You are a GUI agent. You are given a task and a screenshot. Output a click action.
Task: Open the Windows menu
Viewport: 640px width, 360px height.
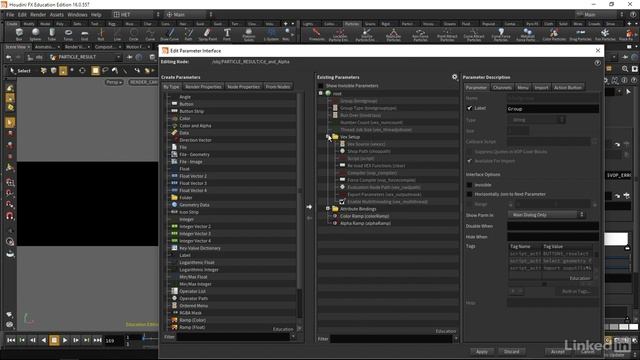[77, 14]
